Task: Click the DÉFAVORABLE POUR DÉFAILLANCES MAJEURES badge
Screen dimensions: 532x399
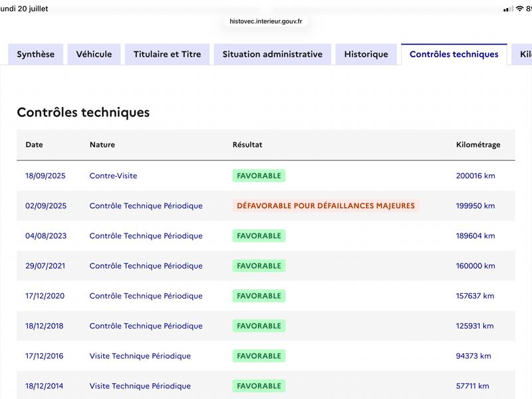Action: point(326,205)
